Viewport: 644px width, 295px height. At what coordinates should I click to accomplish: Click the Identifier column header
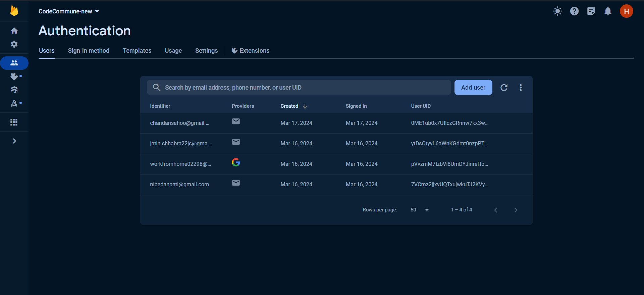pos(160,106)
